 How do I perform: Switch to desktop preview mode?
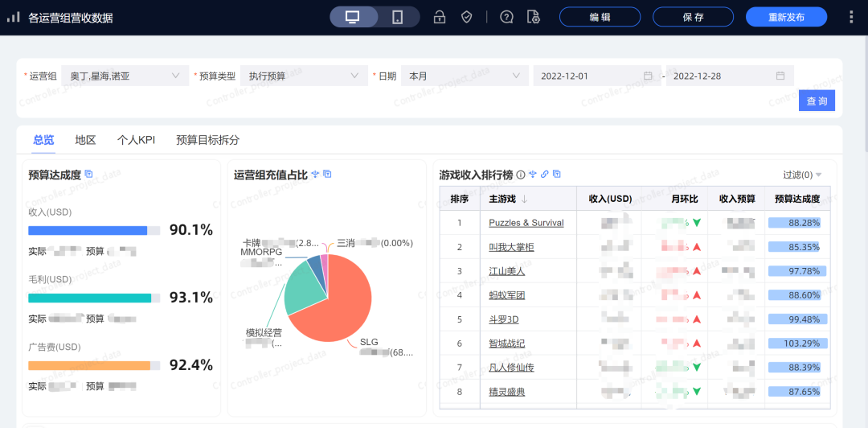tap(354, 17)
